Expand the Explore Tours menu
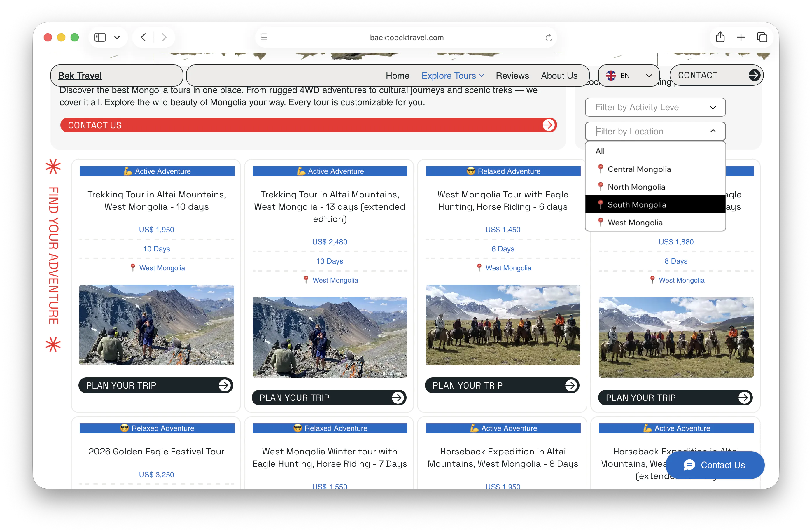 pyautogui.click(x=452, y=76)
